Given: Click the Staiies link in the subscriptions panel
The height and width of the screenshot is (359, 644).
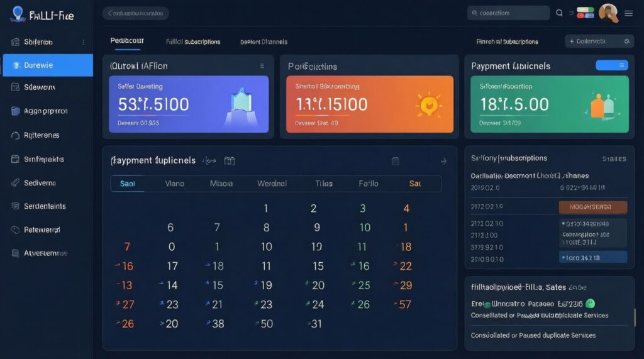Looking at the screenshot, I should (x=613, y=158).
